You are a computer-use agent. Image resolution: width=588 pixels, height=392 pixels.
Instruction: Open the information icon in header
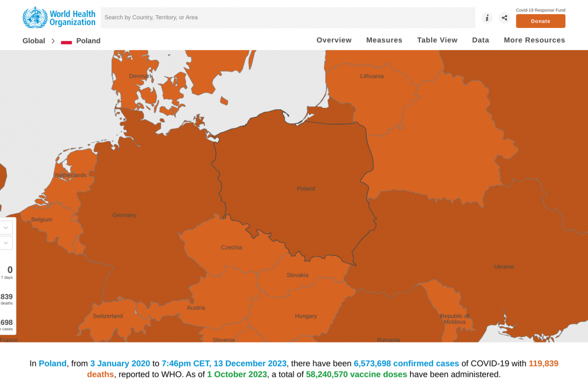487,18
